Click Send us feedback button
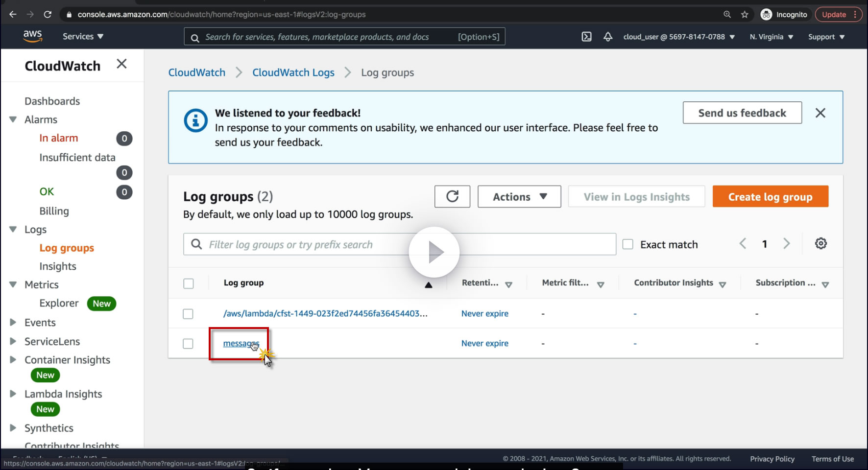The height and width of the screenshot is (470, 868). click(x=742, y=113)
